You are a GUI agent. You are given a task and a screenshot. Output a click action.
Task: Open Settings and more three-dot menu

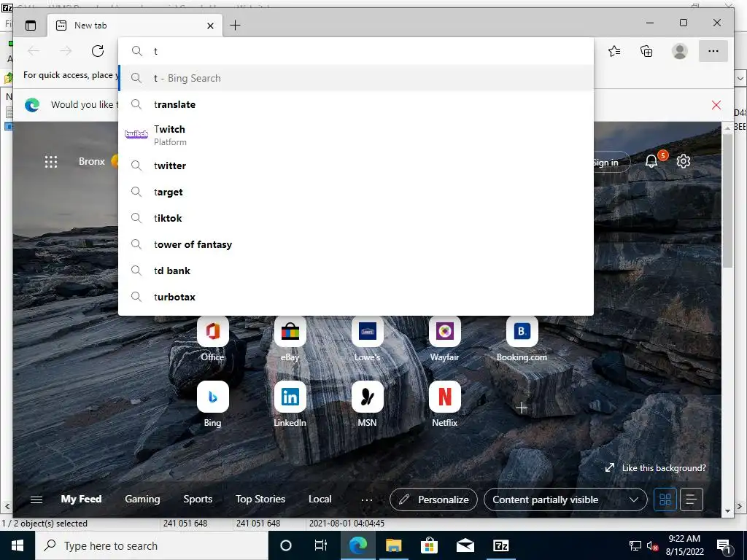pos(713,51)
